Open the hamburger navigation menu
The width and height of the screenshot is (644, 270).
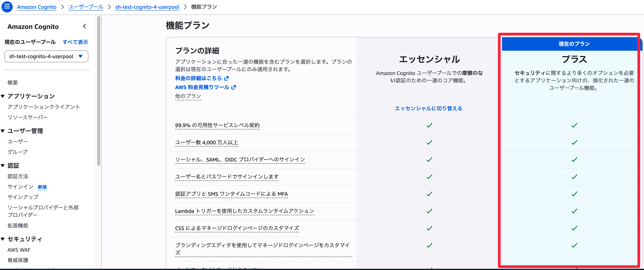coord(7,7)
